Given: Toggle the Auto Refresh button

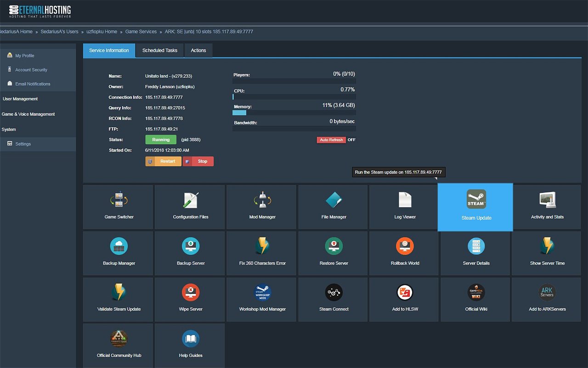Looking at the screenshot, I should [x=331, y=140].
